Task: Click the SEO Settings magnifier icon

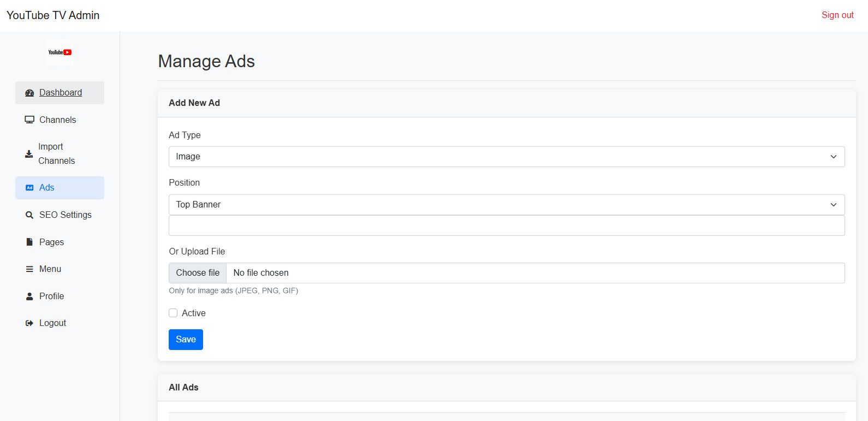Action: coord(29,215)
